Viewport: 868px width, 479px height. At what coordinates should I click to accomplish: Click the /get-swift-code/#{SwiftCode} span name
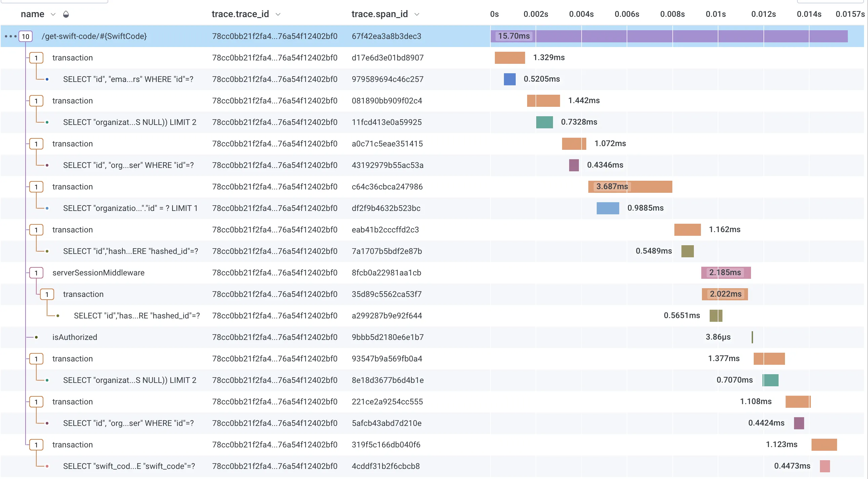coord(94,36)
